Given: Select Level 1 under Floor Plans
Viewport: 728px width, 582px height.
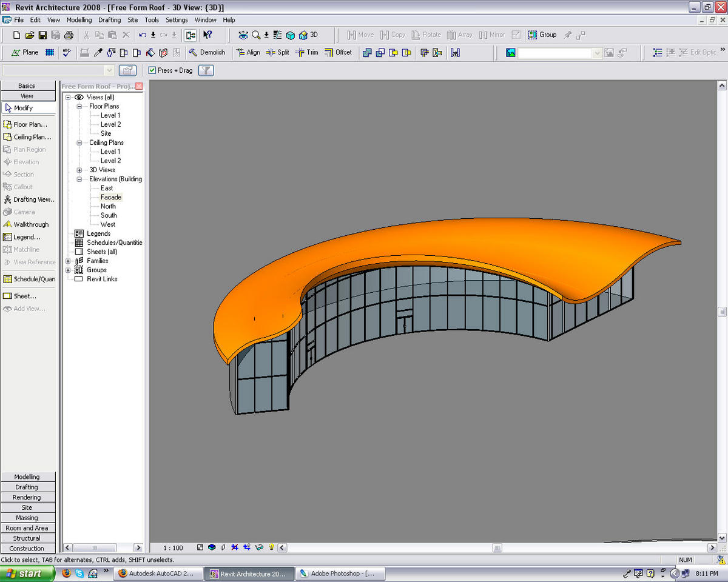Looking at the screenshot, I should [110, 115].
